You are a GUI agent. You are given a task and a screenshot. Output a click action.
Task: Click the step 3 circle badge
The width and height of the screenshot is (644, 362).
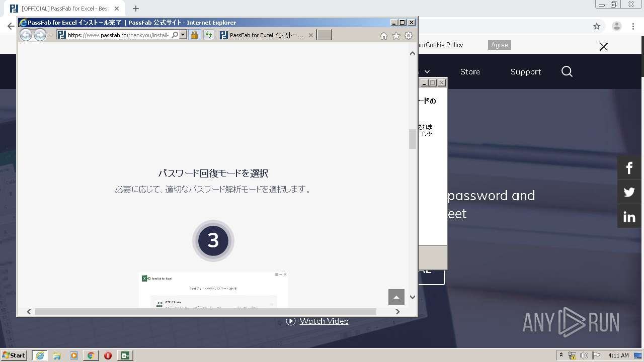pos(213,241)
